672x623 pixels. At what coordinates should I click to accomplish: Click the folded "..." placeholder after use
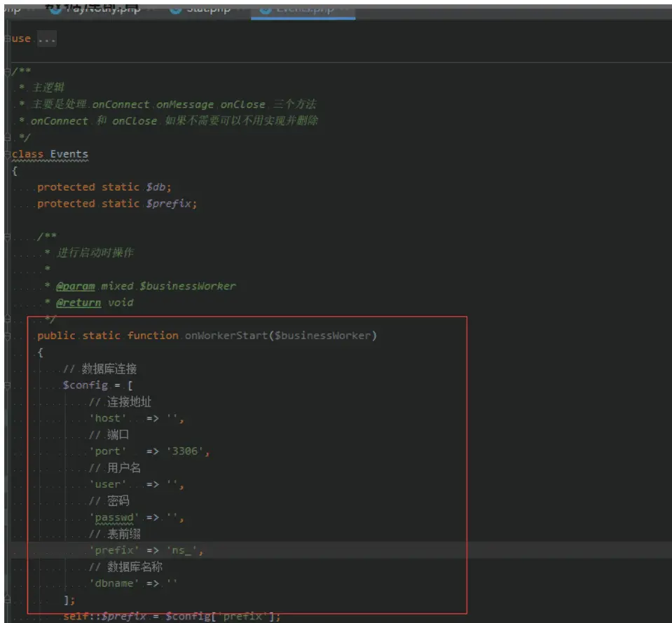point(46,39)
